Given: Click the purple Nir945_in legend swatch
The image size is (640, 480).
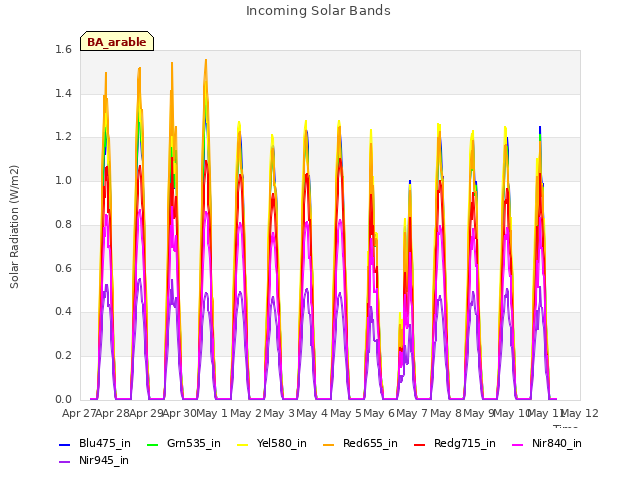Looking at the screenshot, I should [64, 462].
